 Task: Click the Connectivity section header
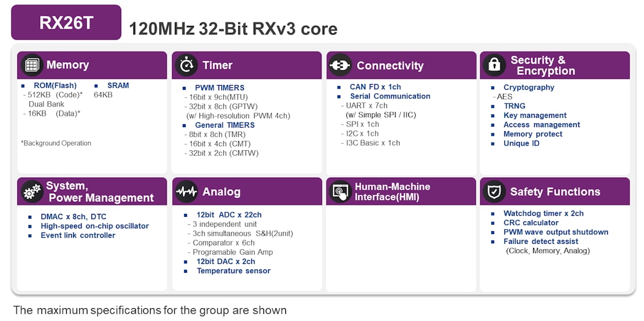[x=401, y=65]
